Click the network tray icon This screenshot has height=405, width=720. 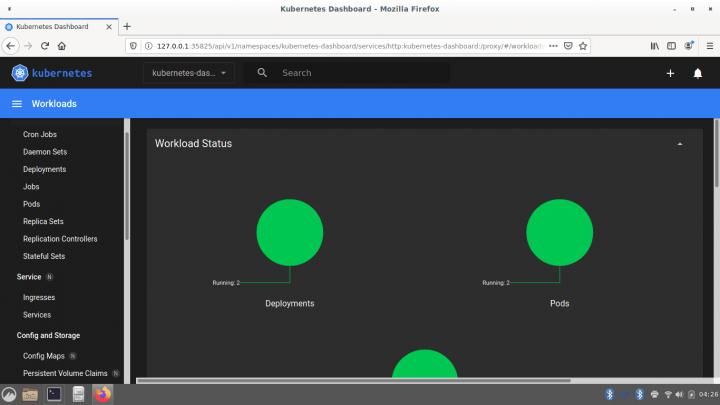(668, 394)
